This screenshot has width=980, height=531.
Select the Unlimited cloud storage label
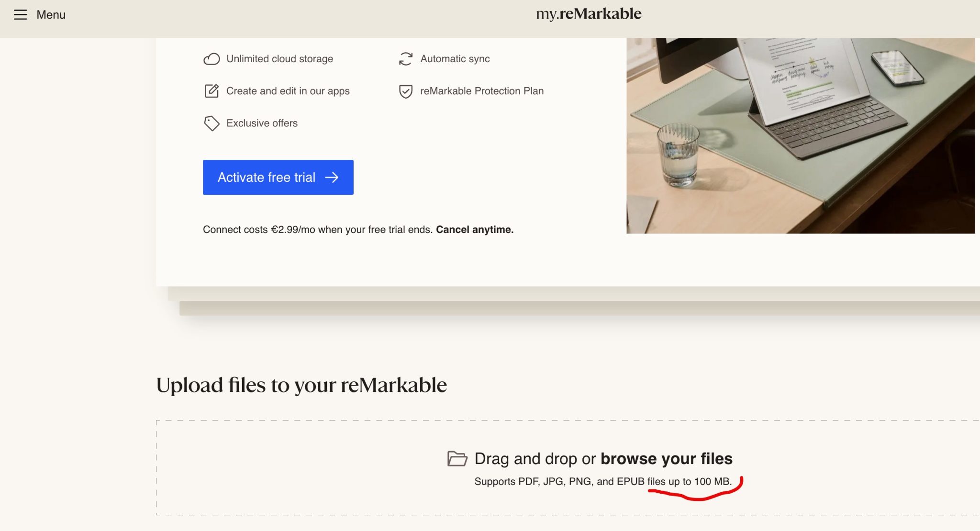pyautogui.click(x=279, y=58)
